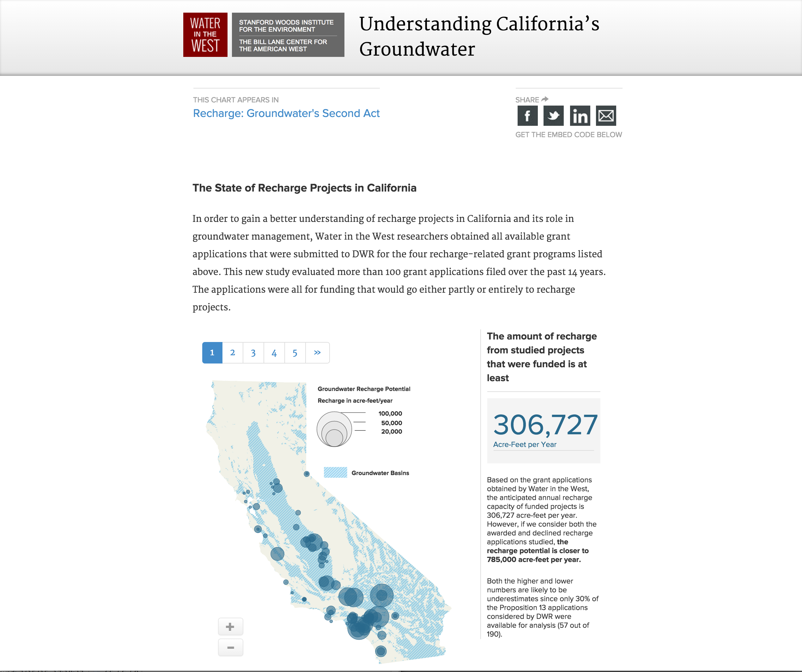This screenshot has height=672, width=802.
Task: Send the chart by email icon
Action: click(606, 116)
